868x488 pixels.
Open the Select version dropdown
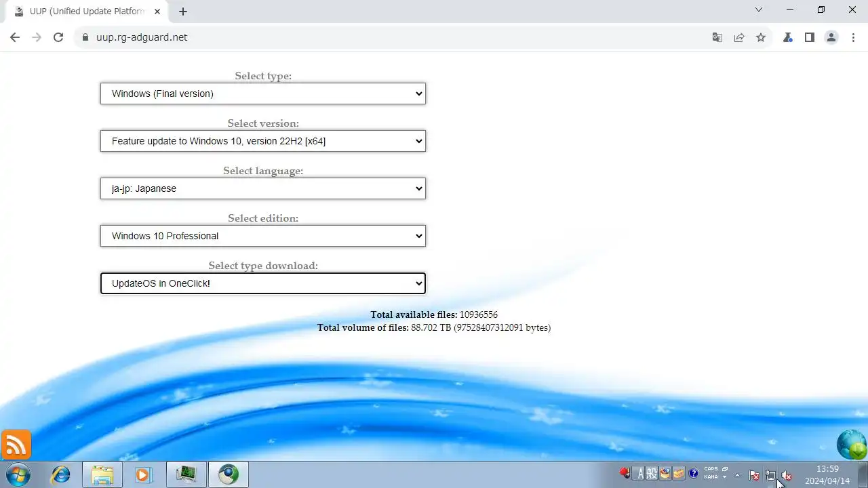(x=263, y=141)
